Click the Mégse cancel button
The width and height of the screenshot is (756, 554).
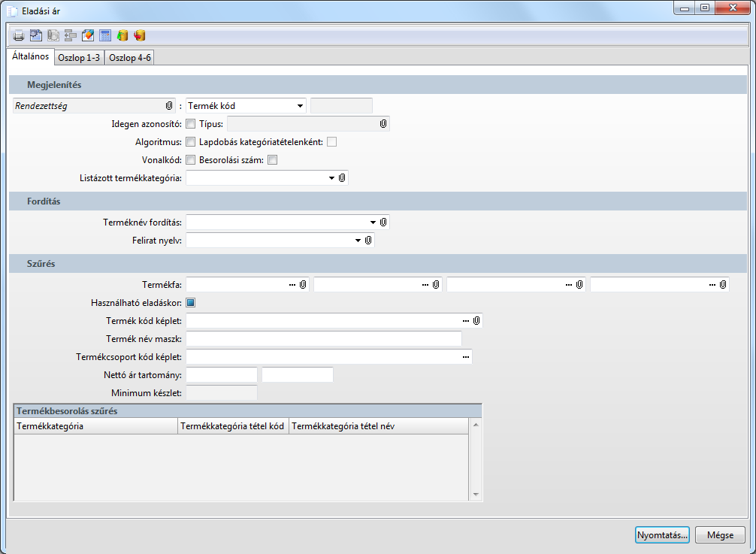click(721, 535)
